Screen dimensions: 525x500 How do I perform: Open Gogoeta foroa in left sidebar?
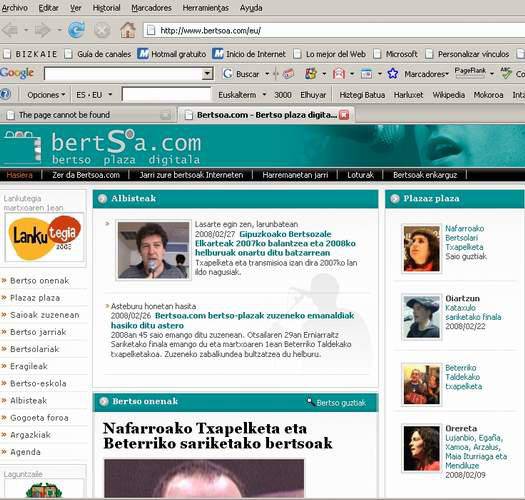click(x=39, y=418)
